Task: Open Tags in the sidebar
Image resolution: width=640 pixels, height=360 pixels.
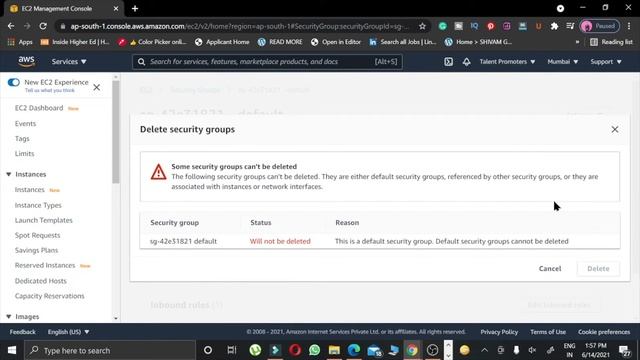Action: coord(22,139)
